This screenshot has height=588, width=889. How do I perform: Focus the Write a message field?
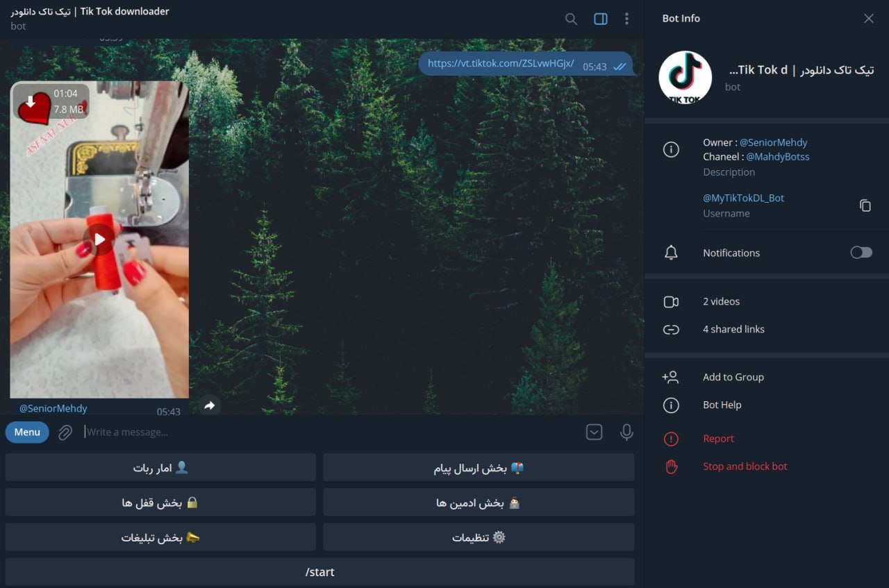(331, 432)
